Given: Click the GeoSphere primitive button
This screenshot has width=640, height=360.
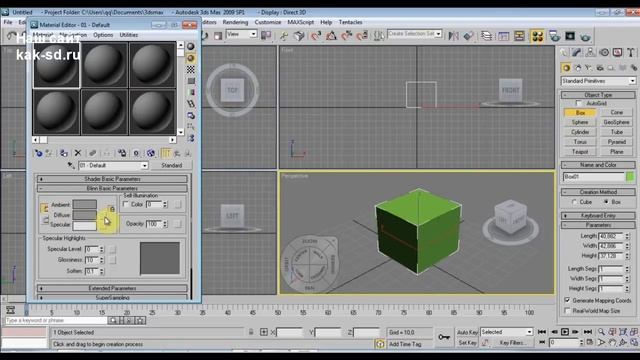Looking at the screenshot, I should 617,122.
